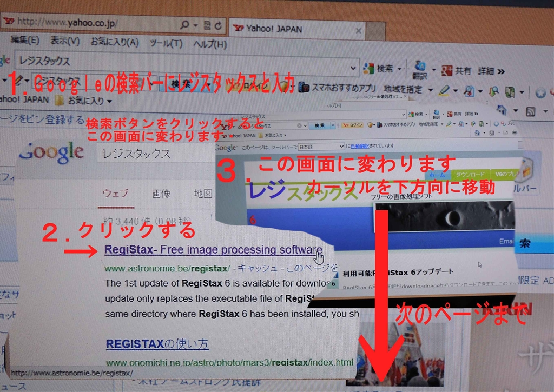
Task: Open the 日本語 translation language dropdown
Action: [321, 146]
